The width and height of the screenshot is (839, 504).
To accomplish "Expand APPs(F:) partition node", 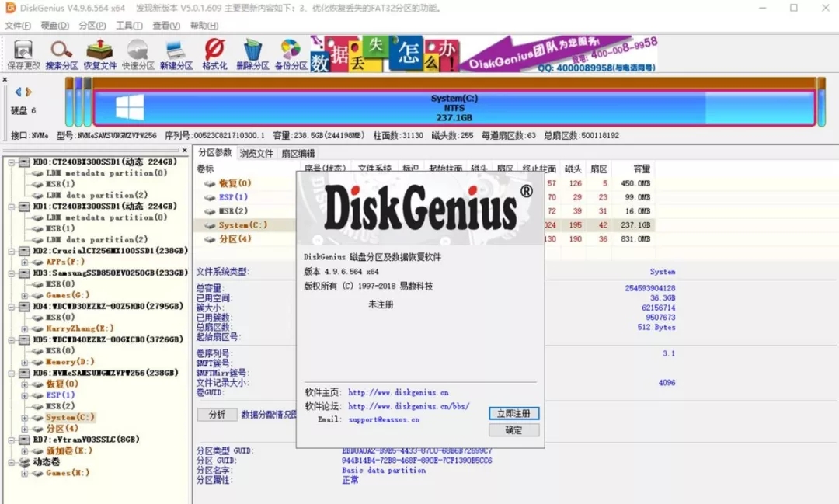I will (24, 262).
